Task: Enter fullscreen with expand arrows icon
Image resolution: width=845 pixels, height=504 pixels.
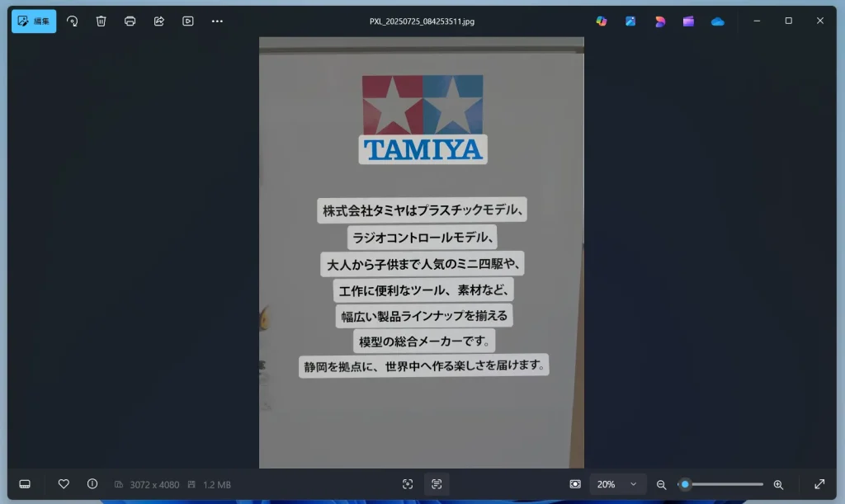Action: 819,484
